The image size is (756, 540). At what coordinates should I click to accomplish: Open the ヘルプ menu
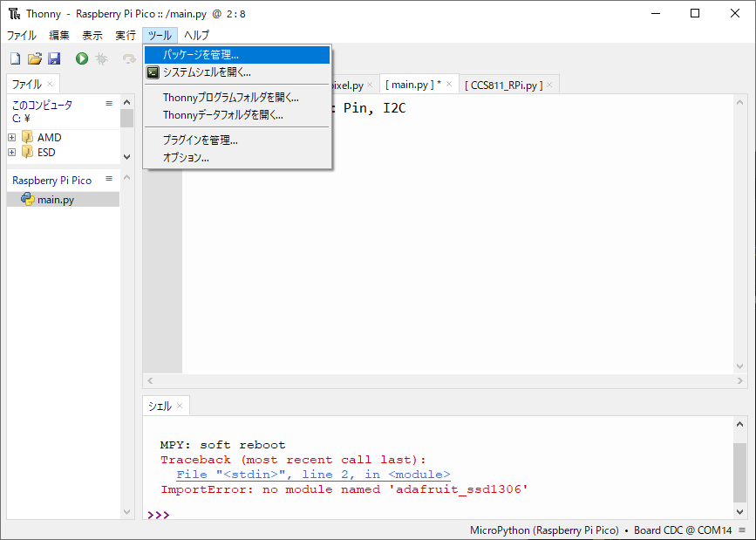click(197, 35)
